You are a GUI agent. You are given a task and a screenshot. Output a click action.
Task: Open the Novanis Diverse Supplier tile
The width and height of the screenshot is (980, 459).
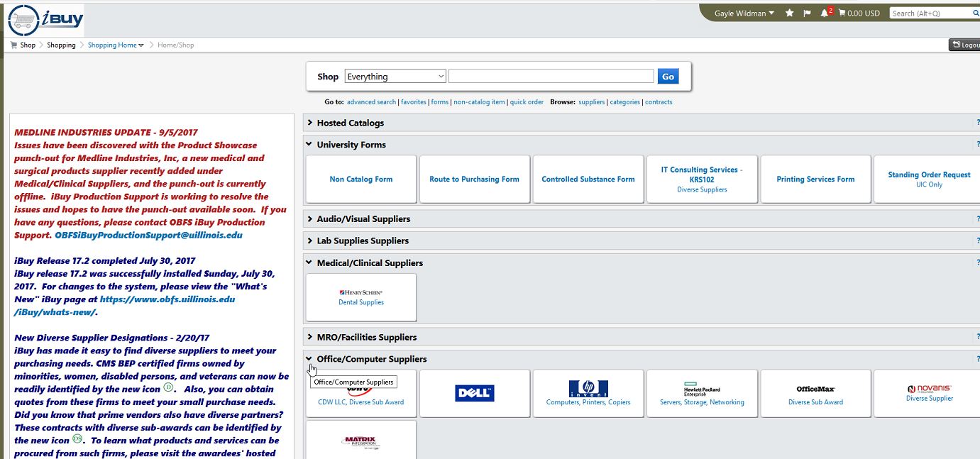pyautogui.click(x=927, y=393)
